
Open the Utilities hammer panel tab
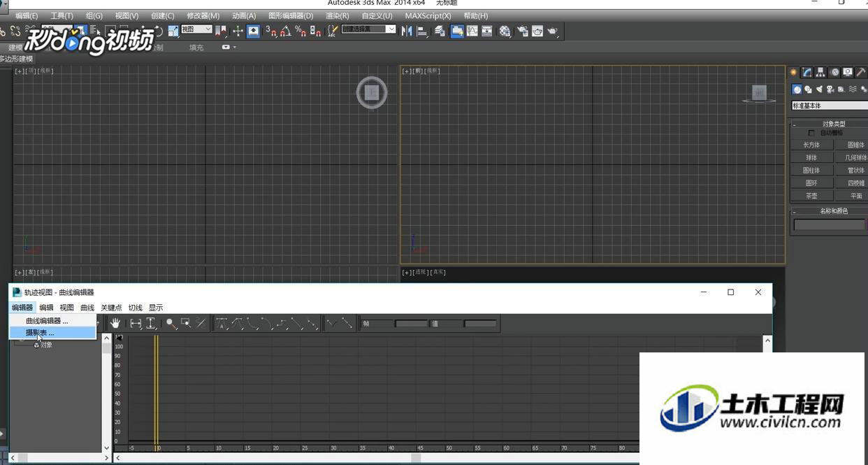click(x=861, y=72)
